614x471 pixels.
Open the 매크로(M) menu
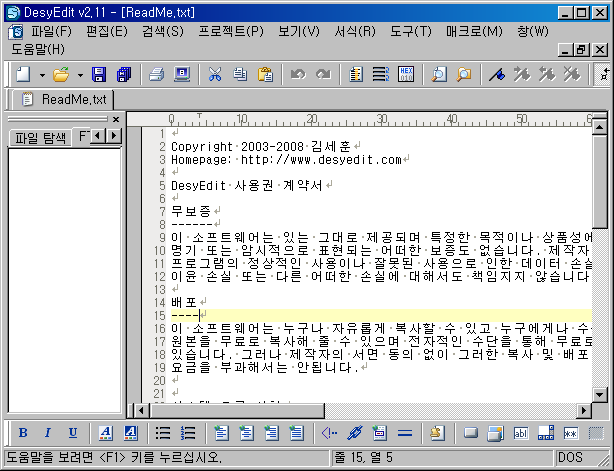[x=474, y=31]
